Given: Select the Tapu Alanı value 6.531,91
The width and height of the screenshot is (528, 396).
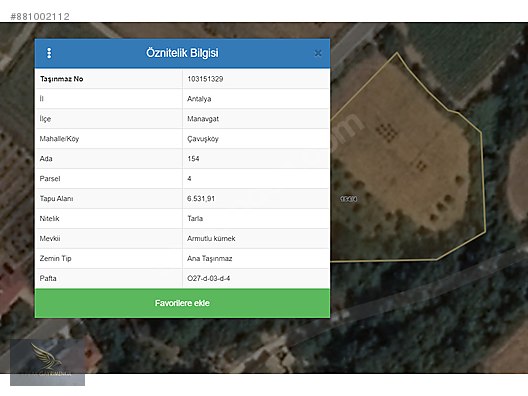Looking at the screenshot, I should click(201, 198).
